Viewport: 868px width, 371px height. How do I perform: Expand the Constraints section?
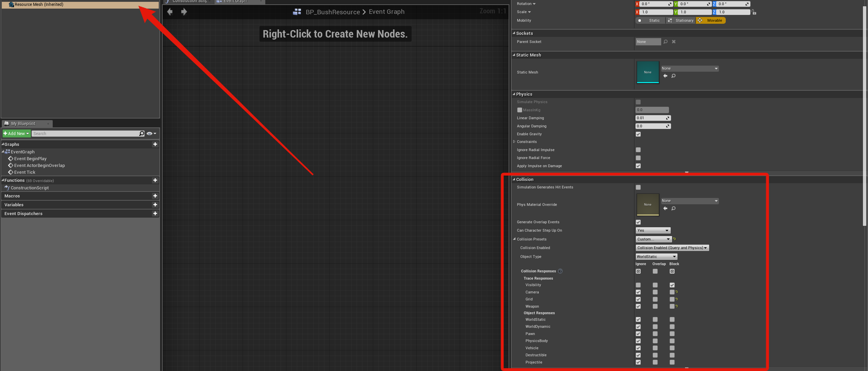(x=514, y=142)
